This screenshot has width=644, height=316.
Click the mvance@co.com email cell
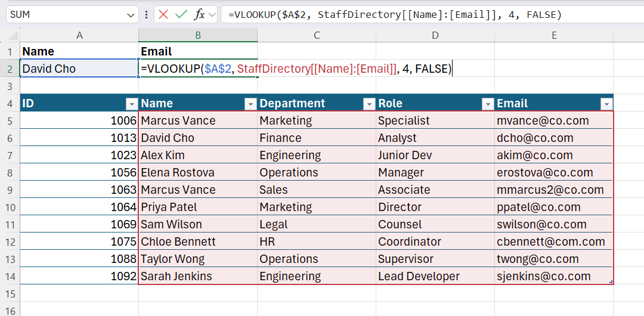[x=554, y=120]
